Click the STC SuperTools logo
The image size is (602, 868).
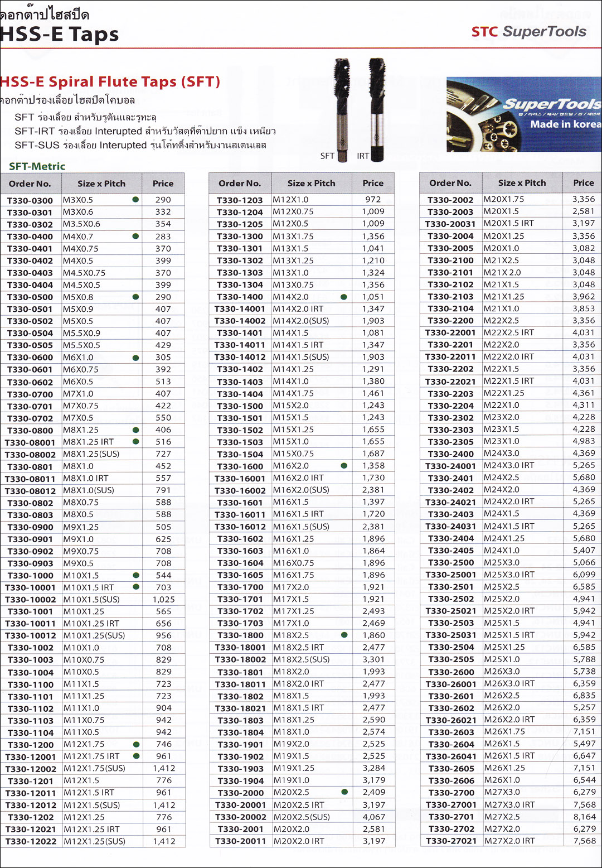click(x=528, y=32)
